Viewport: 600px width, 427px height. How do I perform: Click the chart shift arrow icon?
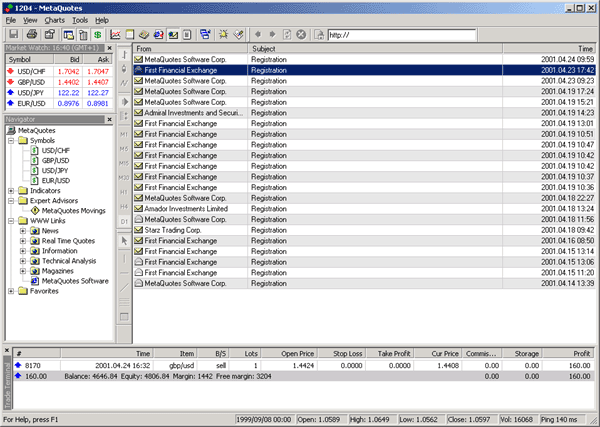pos(124,102)
